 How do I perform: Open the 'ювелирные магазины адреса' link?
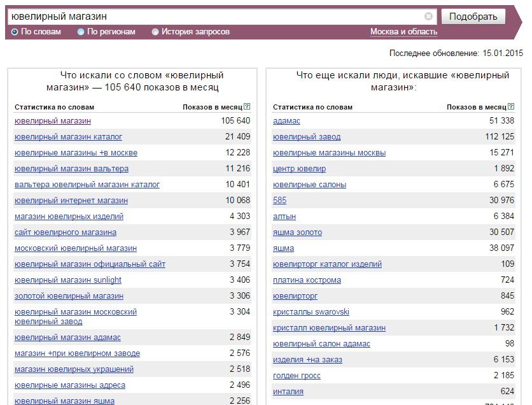click(70, 385)
